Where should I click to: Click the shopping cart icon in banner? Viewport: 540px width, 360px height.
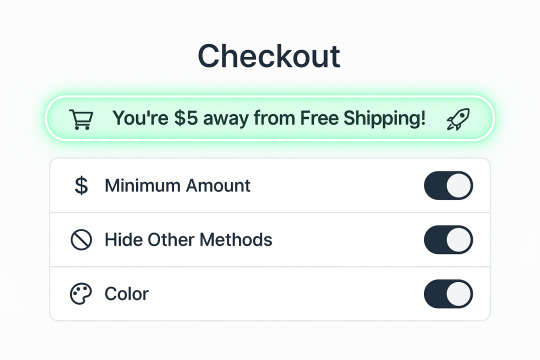coord(81,119)
